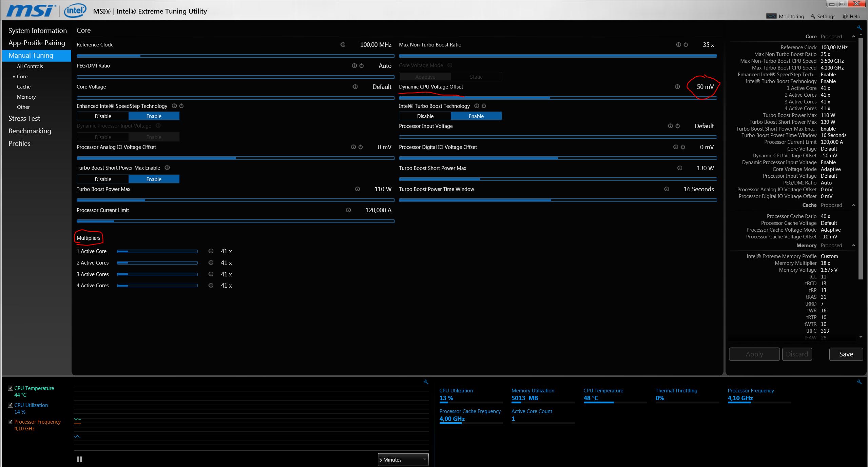Disable Turbo Boost Short Power Max
The height and width of the screenshot is (467, 868).
coord(103,179)
